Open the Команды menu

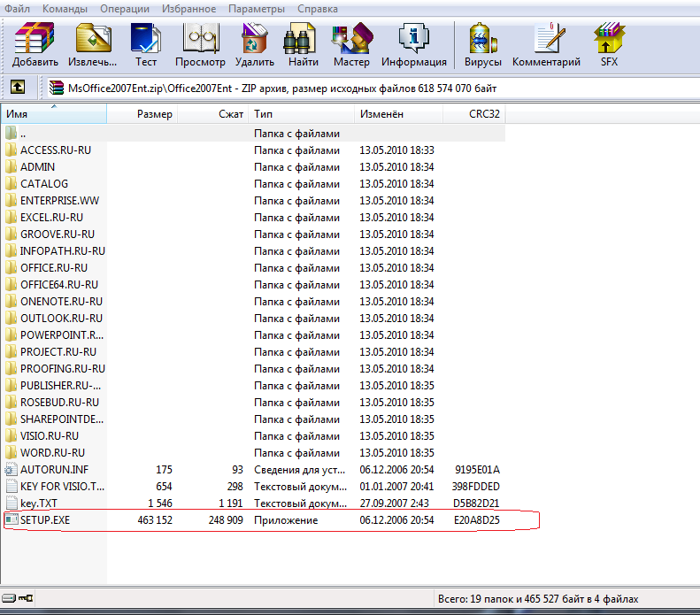[65, 9]
